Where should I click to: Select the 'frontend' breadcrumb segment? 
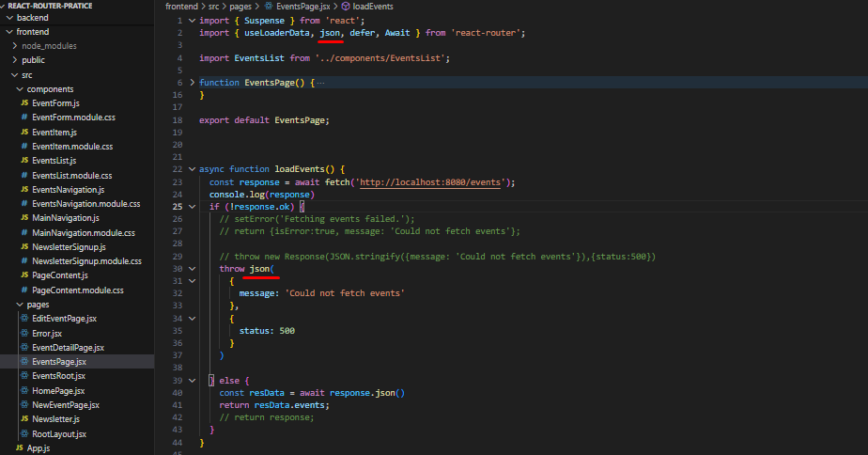181,6
